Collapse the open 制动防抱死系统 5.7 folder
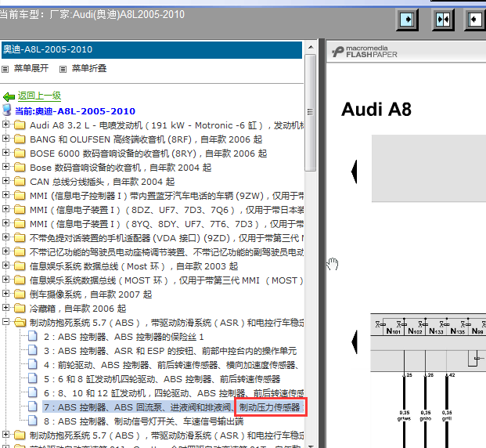This screenshot has width=486, height=448. [x=5, y=322]
